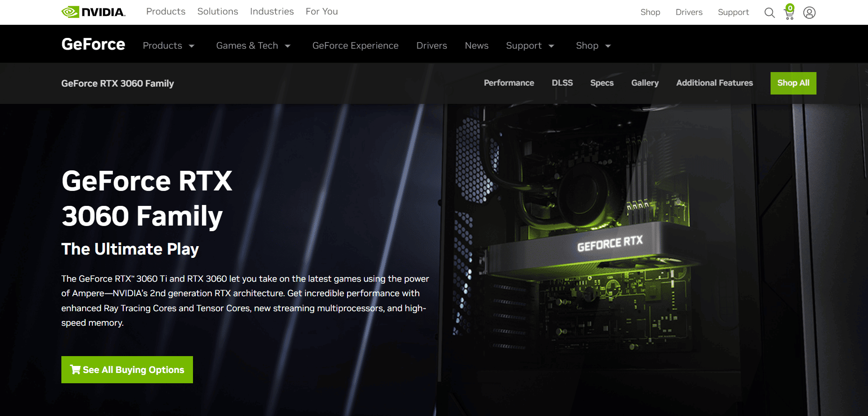Open the search magnifier icon
The image size is (868, 416).
(770, 13)
